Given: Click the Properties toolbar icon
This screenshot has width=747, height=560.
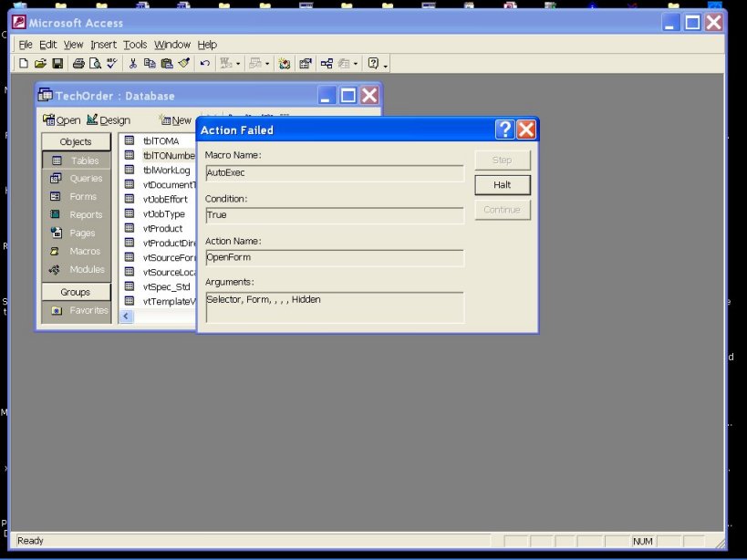Looking at the screenshot, I should tap(306, 63).
